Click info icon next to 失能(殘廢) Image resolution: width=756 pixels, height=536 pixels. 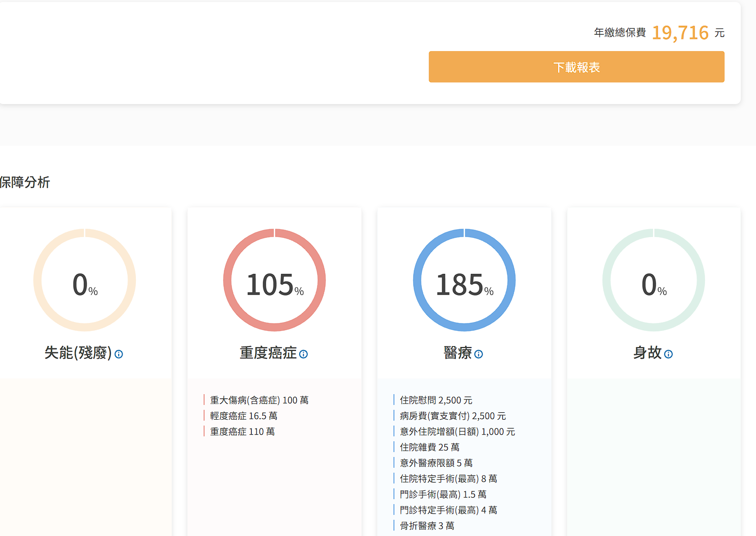coord(119,354)
